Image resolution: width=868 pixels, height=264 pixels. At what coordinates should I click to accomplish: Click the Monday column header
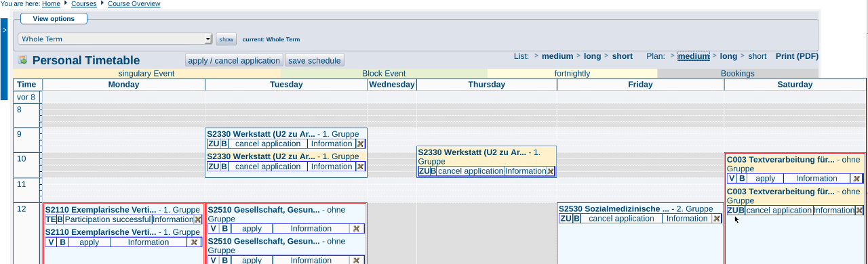pyautogui.click(x=123, y=85)
